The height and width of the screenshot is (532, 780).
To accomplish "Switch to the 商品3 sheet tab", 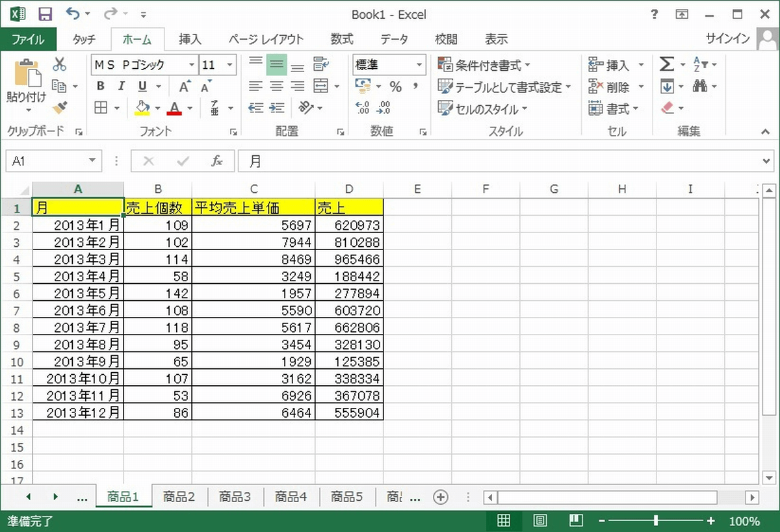I will coord(235,497).
